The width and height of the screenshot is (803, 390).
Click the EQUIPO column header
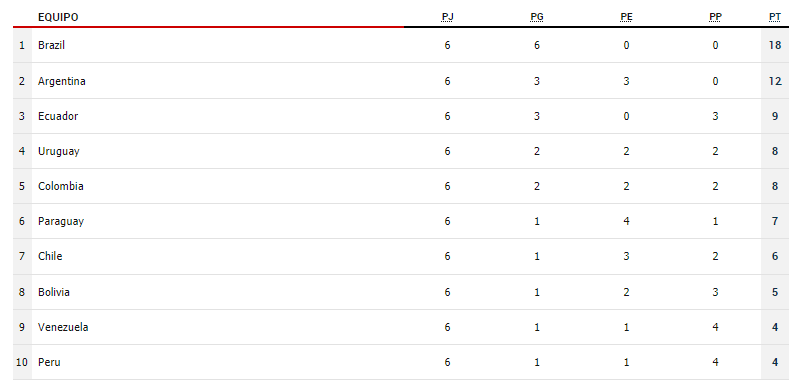click(x=58, y=17)
